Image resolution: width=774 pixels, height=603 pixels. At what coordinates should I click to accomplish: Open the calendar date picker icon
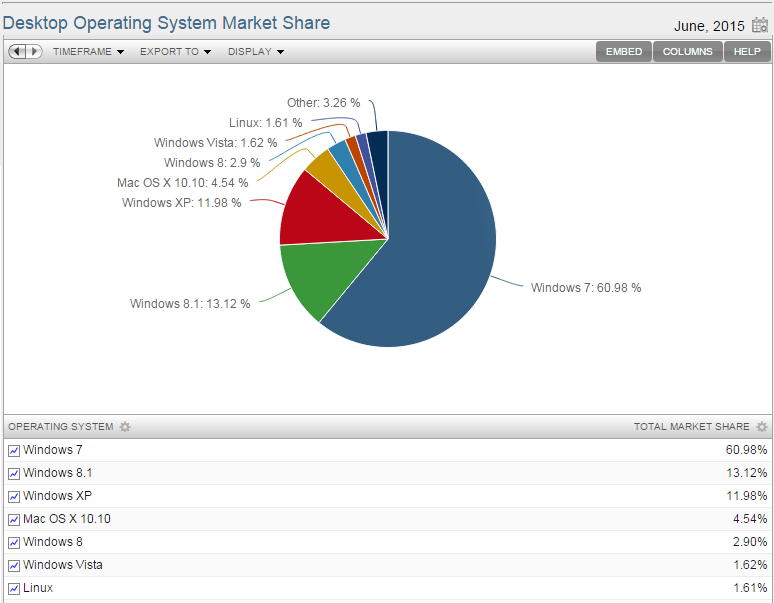click(x=760, y=26)
